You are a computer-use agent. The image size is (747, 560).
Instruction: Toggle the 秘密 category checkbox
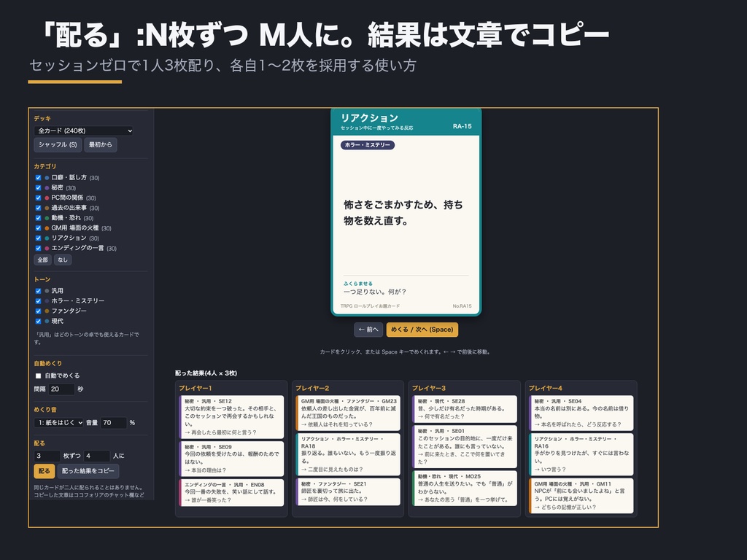tap(38, 187)
